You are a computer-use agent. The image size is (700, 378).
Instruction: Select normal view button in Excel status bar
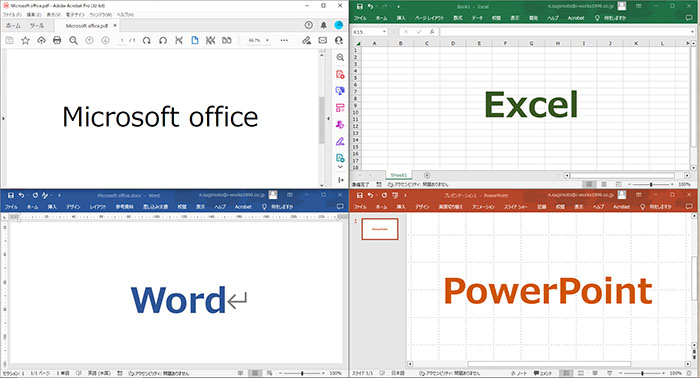pos(589,184)
